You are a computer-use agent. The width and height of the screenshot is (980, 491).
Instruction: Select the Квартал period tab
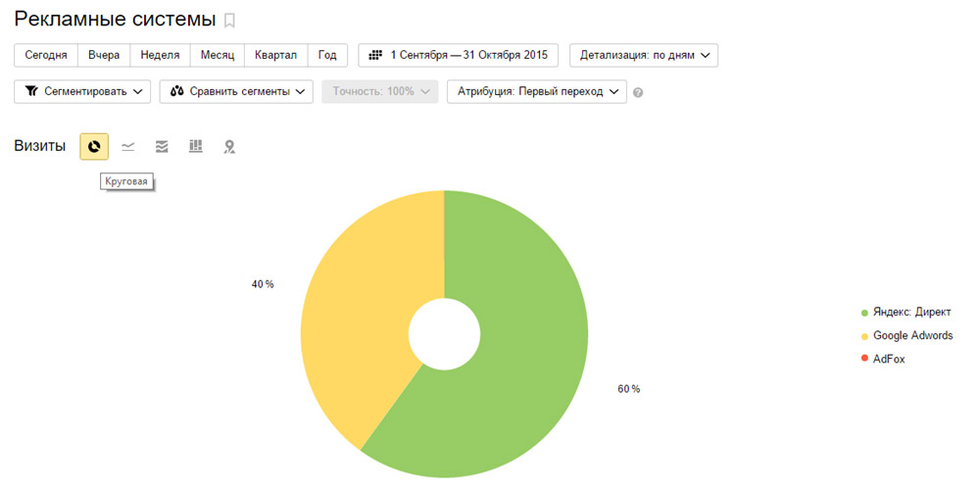tap(275, 56)
